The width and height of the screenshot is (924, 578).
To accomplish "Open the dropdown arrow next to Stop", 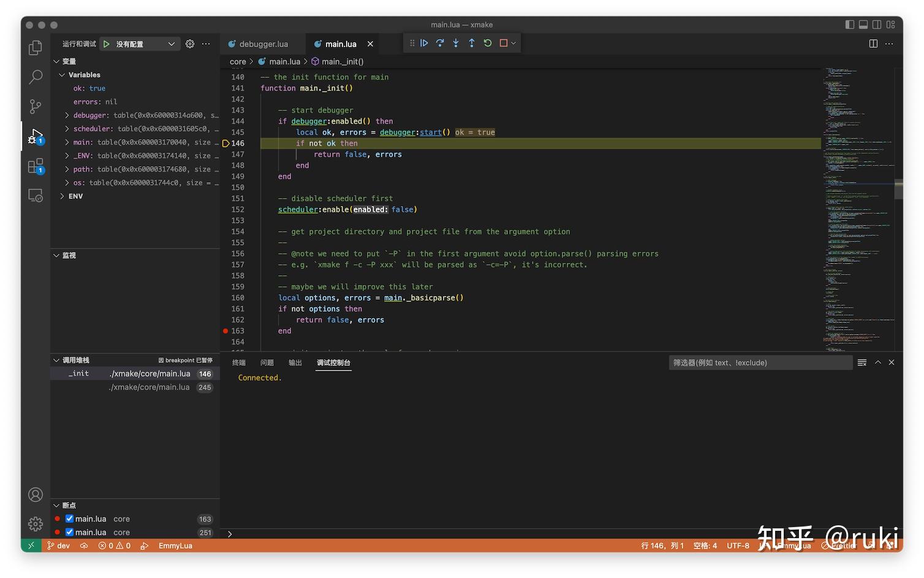I will tap(513, 43).
